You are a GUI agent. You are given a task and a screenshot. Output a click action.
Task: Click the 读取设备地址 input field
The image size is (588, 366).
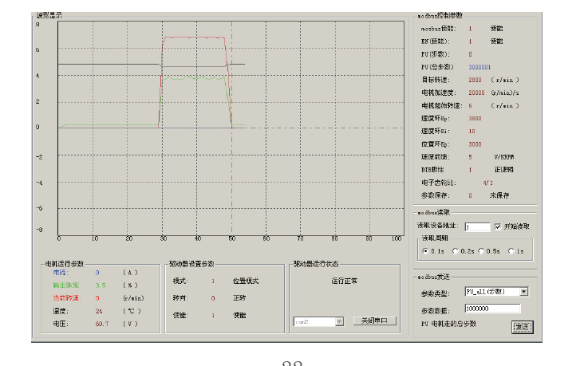coord(477,226)
